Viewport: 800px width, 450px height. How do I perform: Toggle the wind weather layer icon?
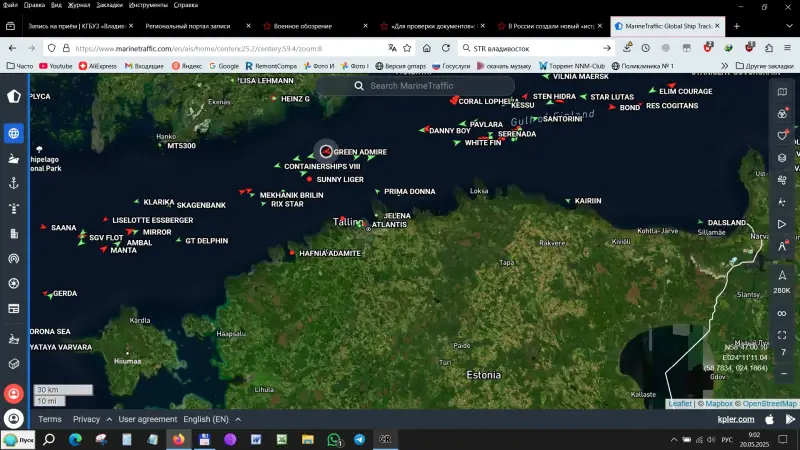point(782,180)
